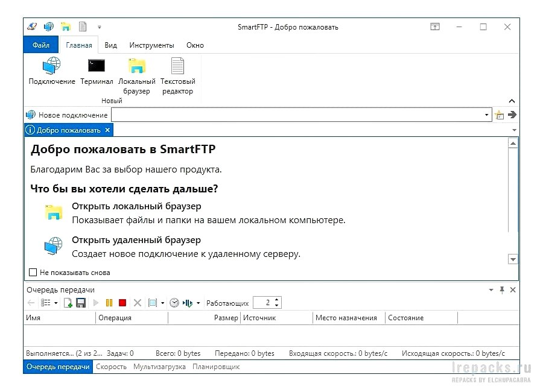Open the quick access toolbar customize arrow

100,27
